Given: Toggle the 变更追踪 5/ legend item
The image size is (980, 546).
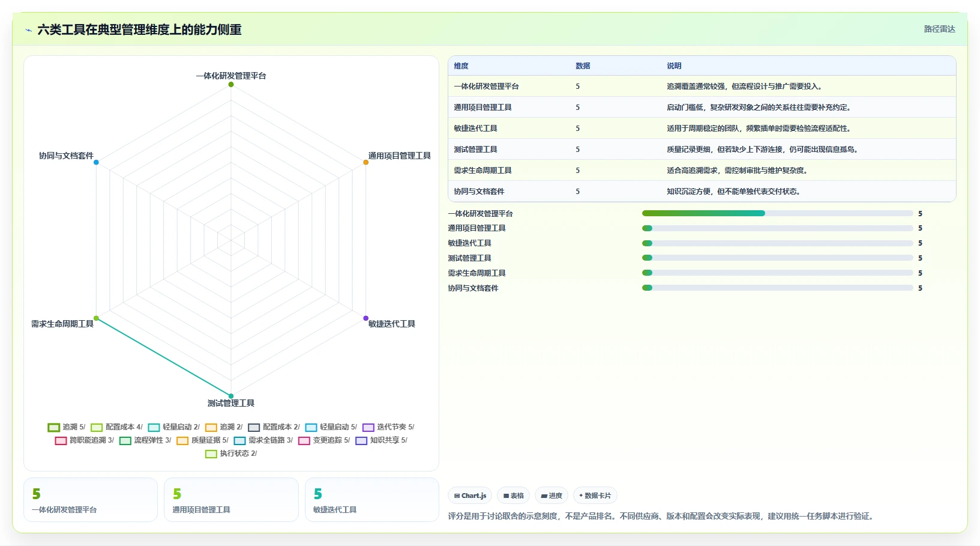Looking at the screenshot, I should coord(324,440).
